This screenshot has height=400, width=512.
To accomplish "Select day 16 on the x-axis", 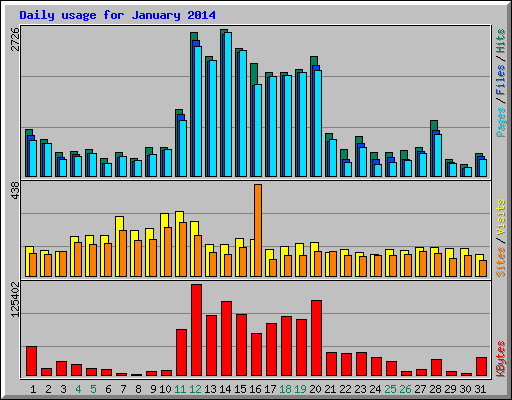I will click(255, 389).
